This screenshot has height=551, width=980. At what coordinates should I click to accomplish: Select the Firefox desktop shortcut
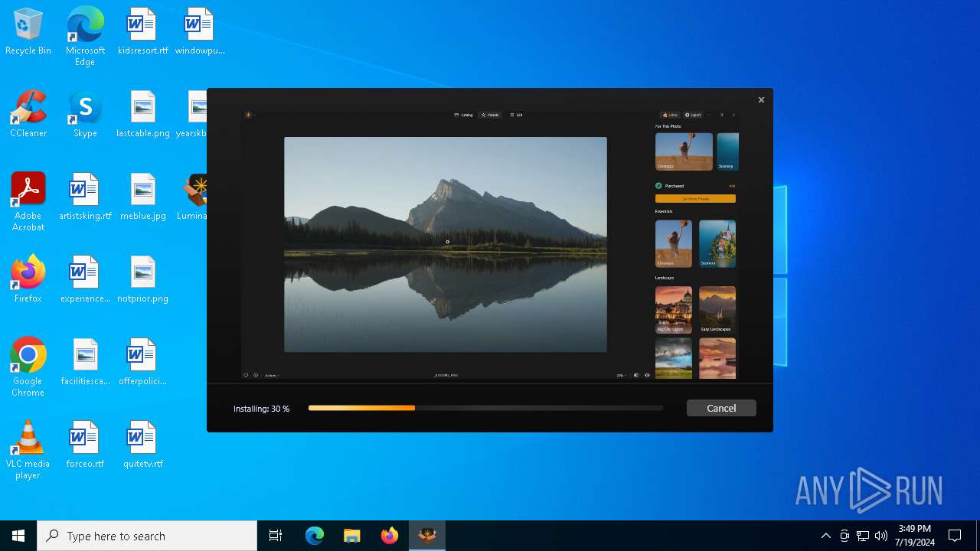tap(28, 279)
